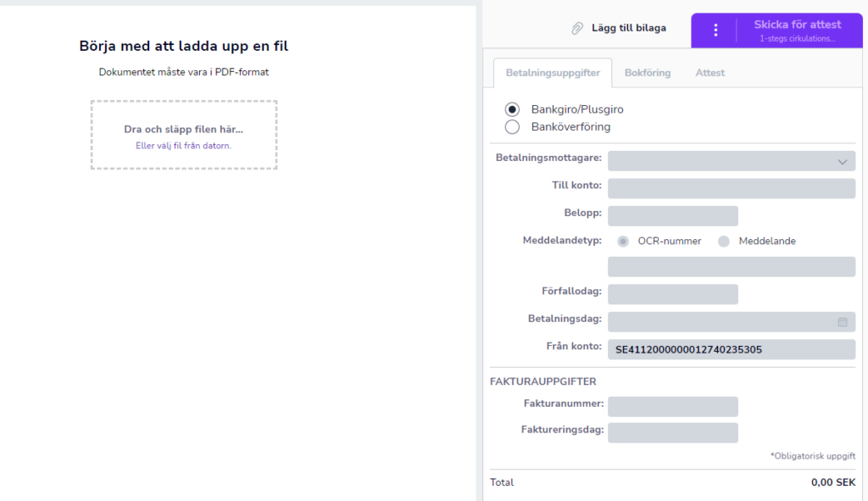Click Lägg till bilaga link
This screenshot has height=501, width=868.
(x=629, y=28)
